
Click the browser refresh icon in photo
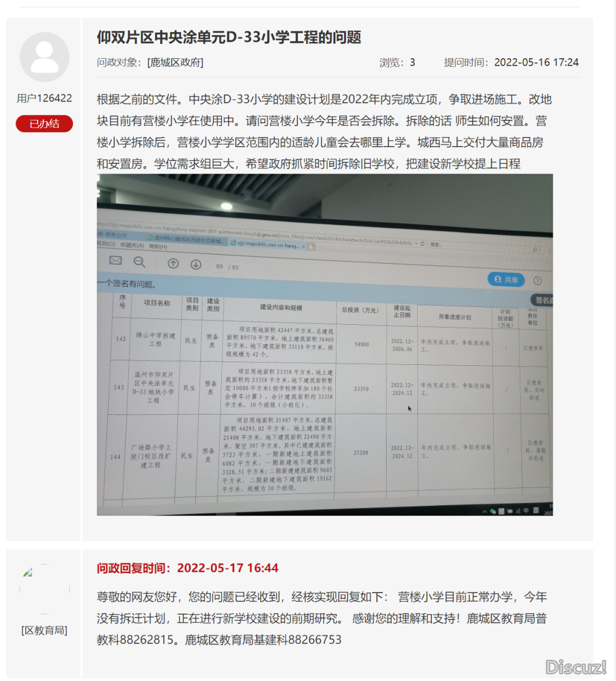click(423, 243)
